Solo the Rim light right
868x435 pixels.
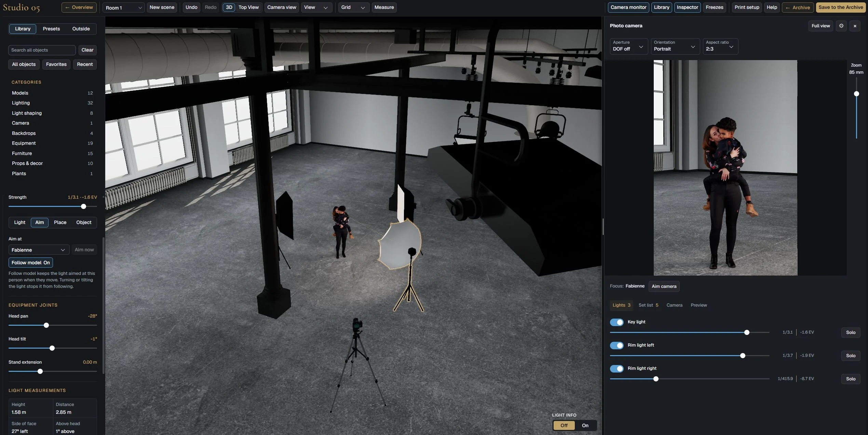851,379
